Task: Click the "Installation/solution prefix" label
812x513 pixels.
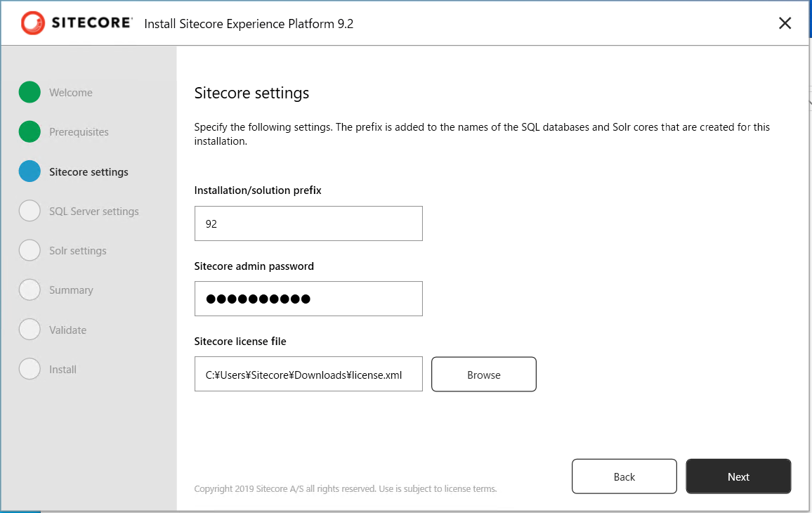Action: pos(258,190)
